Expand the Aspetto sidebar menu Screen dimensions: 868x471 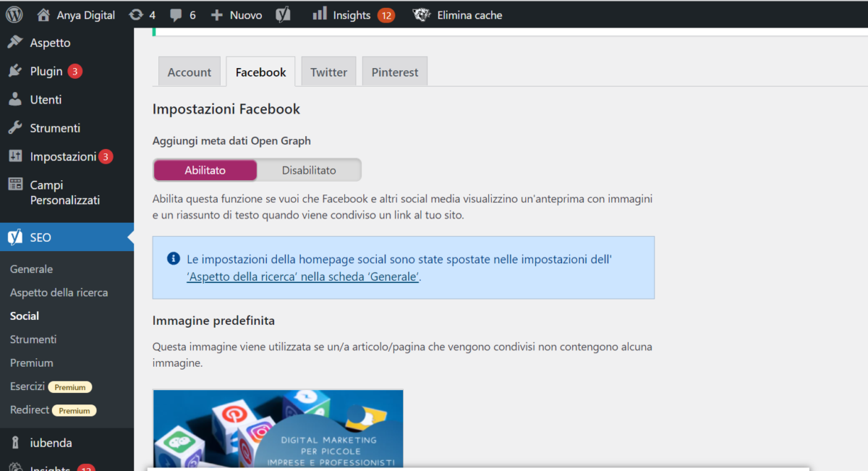coord(50,43)
